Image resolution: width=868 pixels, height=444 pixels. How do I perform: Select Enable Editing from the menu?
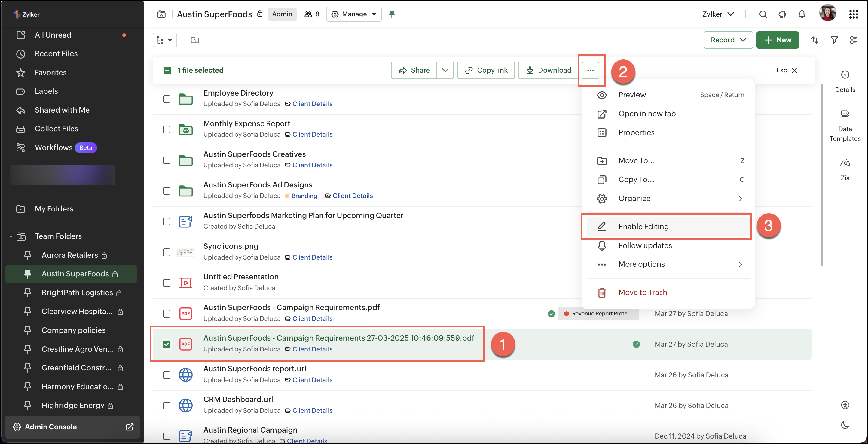(643, 227)
